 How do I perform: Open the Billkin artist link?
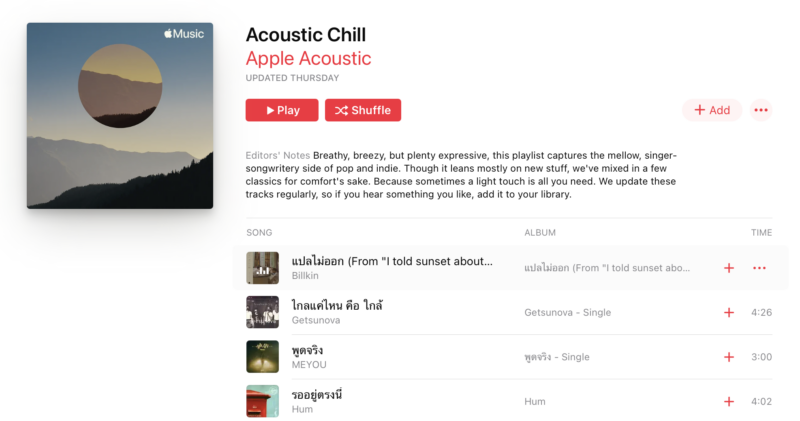[305, 276]
